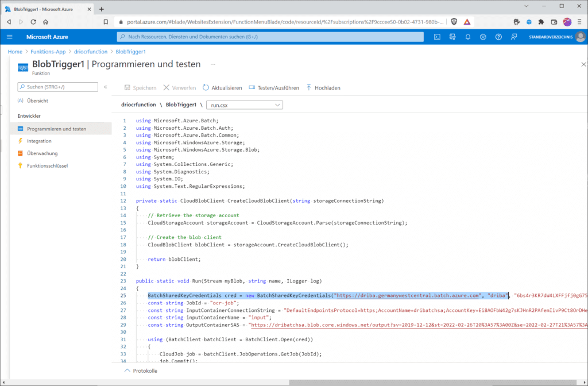Open the Brave Shields lion icon
Viewport: 588px width, 386px height.
click(454, 22)
